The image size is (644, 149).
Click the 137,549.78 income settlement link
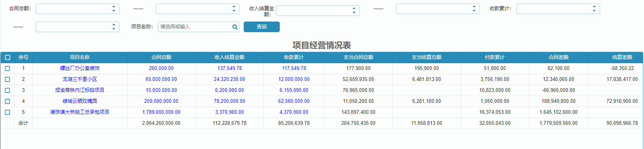pos(229,68)
